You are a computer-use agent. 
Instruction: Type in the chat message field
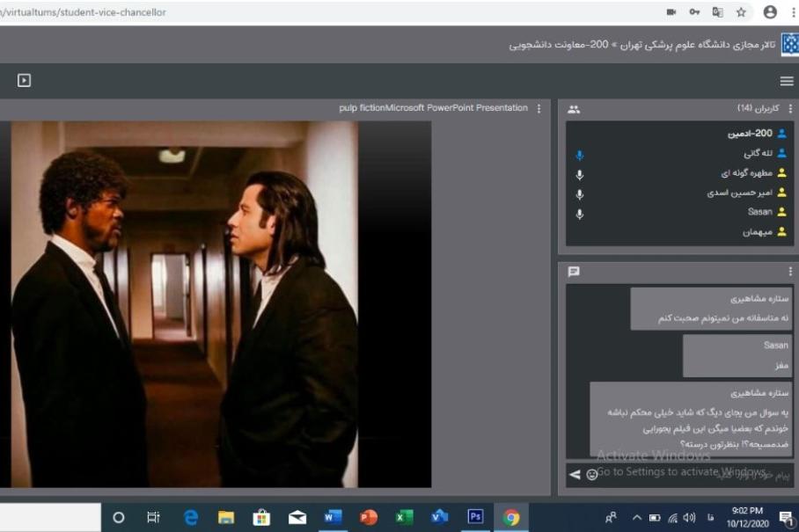tap(695, 475)
